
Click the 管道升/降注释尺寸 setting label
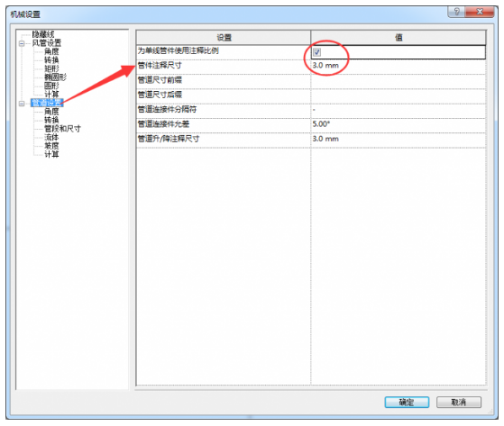tap(169, 139)
